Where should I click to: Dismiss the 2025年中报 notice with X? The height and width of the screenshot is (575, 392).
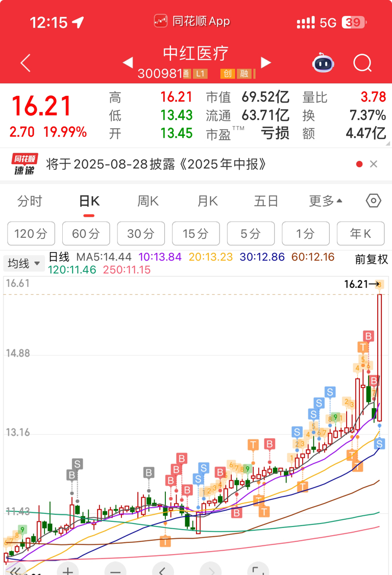373,164
